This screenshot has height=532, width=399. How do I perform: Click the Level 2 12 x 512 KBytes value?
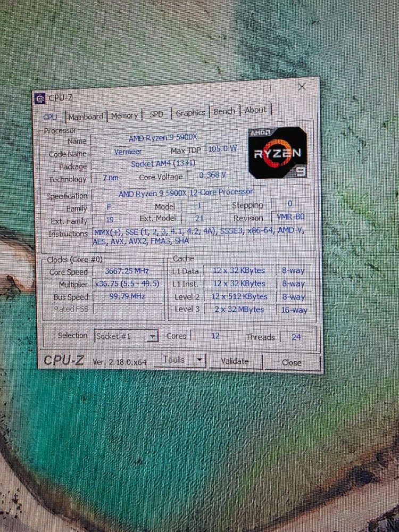(x=239, y=296)
